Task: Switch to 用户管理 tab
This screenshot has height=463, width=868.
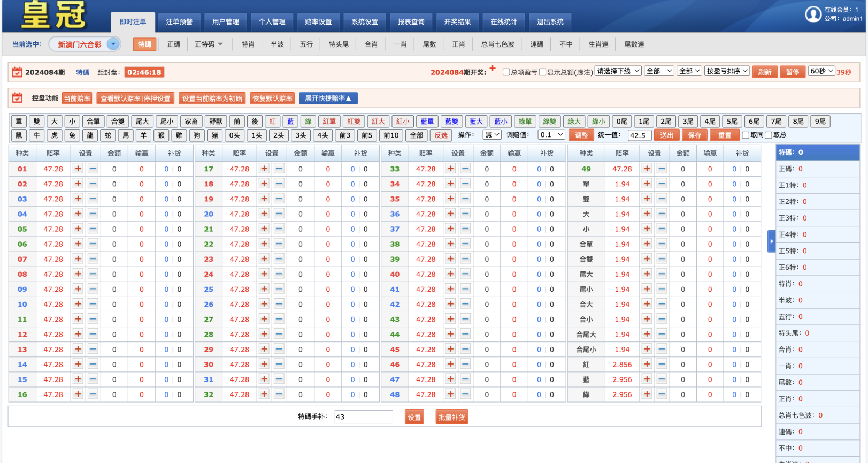Action: pos(226,22)
